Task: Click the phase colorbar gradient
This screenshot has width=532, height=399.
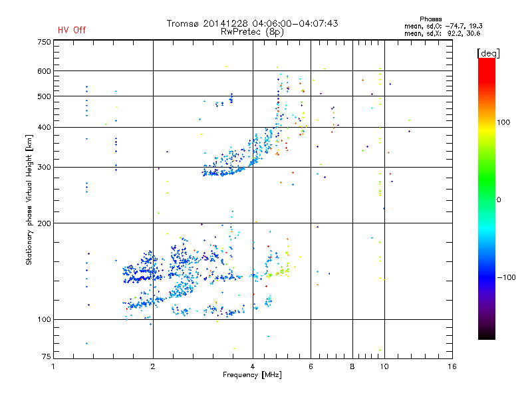Action: (x=487, y=198)
